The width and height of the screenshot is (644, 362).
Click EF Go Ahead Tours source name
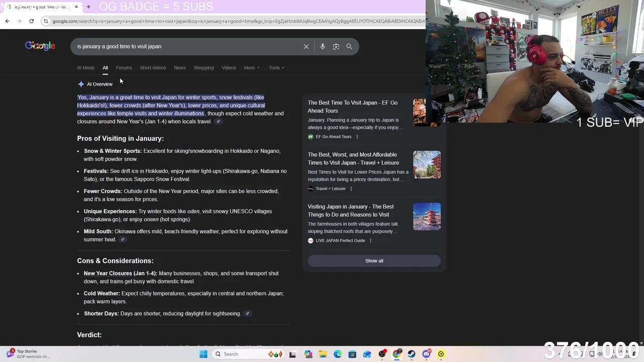(334, 137)
